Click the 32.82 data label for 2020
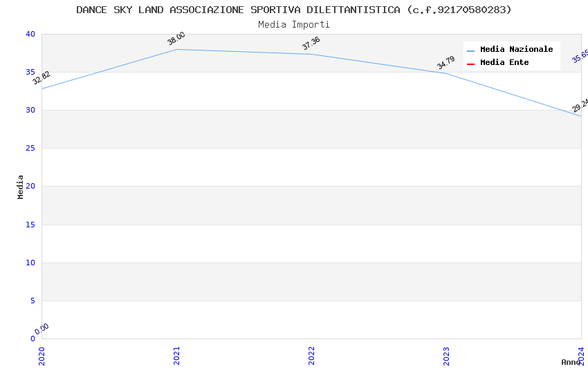The height and width of the screenshot is (380, 588). pos(42,78)
